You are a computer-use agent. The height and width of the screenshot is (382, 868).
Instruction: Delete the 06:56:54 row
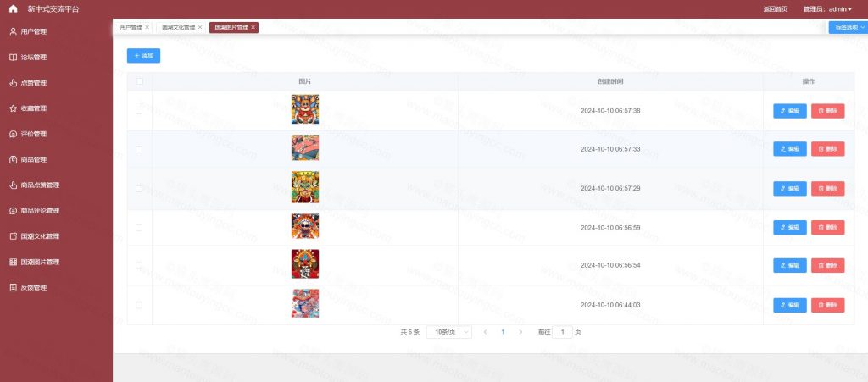pos(827,265)
